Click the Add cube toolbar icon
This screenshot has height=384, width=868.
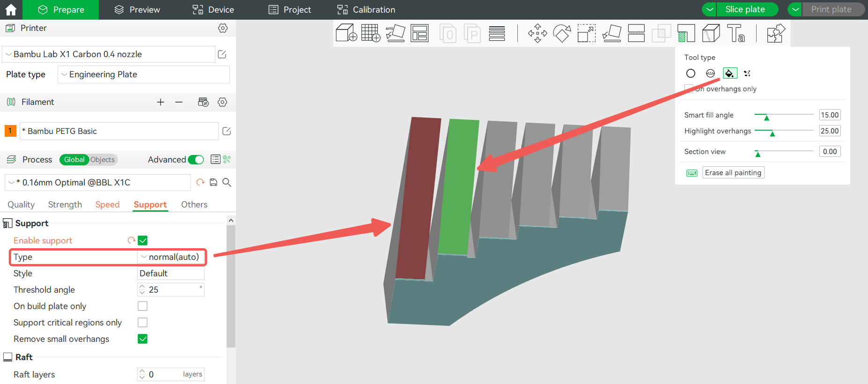click(346, 33)
